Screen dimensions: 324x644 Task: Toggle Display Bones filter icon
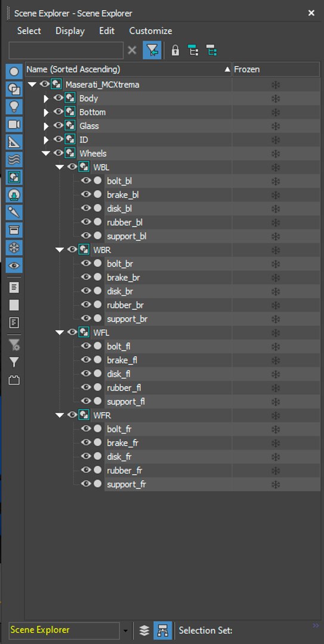[14, 213]
